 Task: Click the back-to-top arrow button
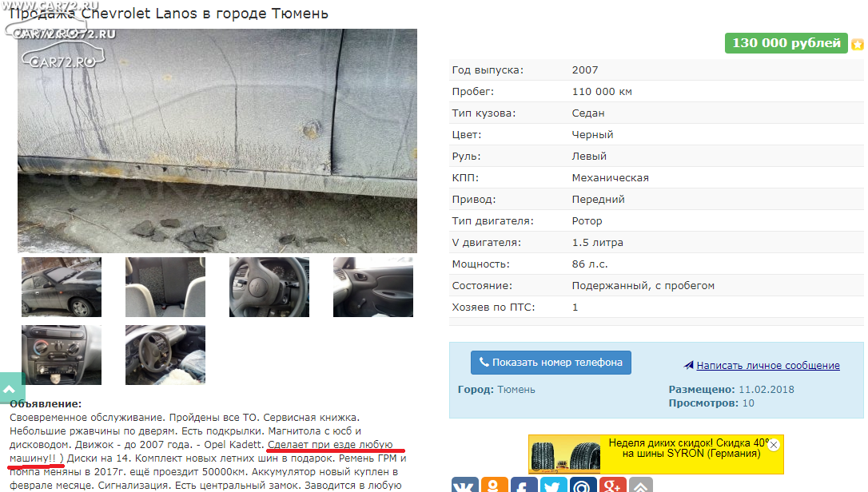[x=11, y=389]
